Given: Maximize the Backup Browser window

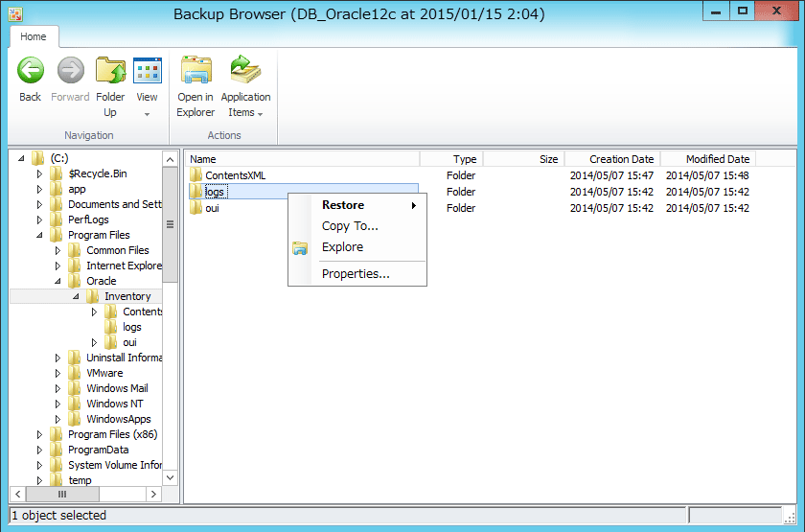Looking at the screenshot, I should (x=743, y=12).
